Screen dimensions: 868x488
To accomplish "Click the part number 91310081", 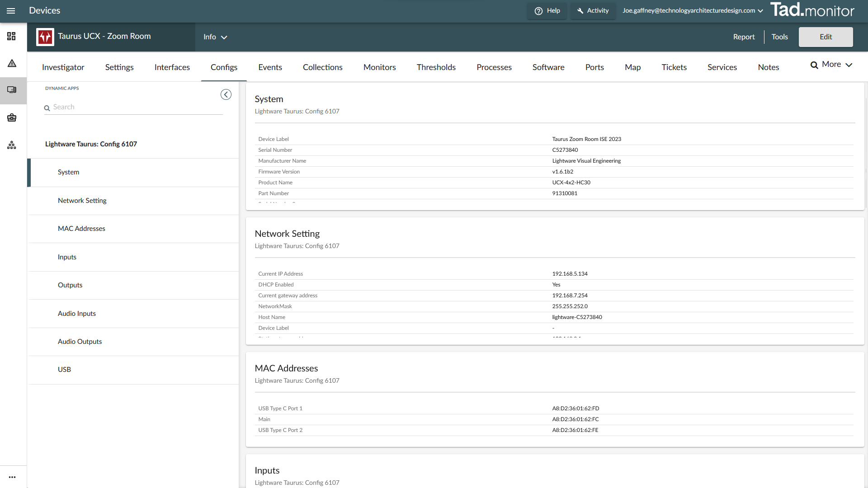I will 565,193.
